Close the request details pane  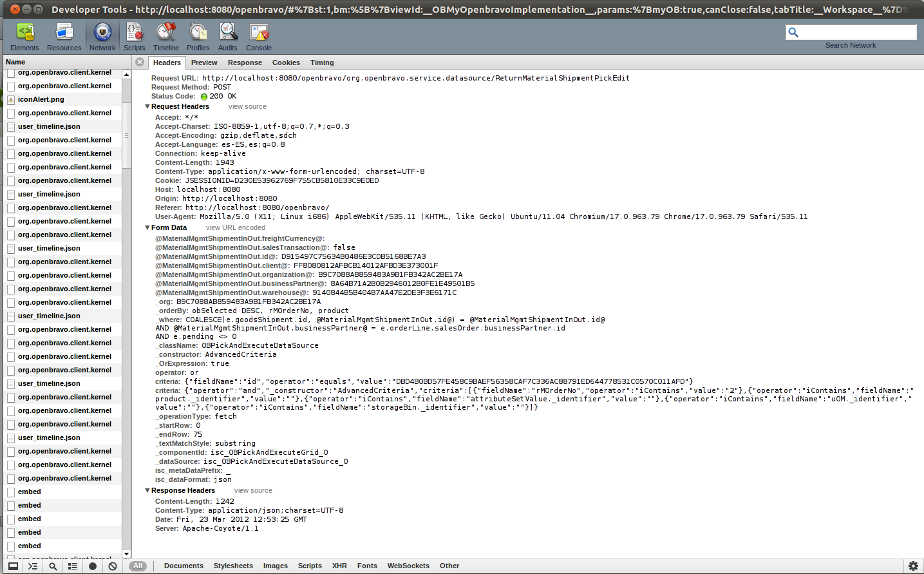point(140,62)
